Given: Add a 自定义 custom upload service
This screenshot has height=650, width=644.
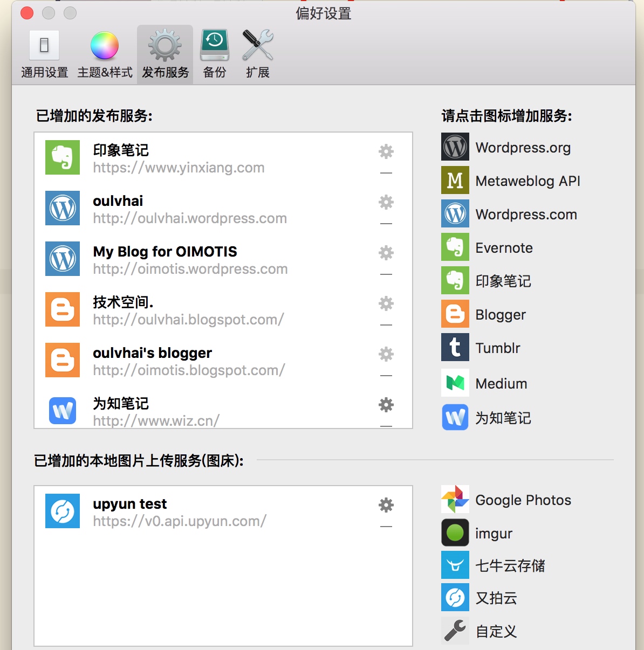Looking at the screenshot, I should [x=455, y=631].
